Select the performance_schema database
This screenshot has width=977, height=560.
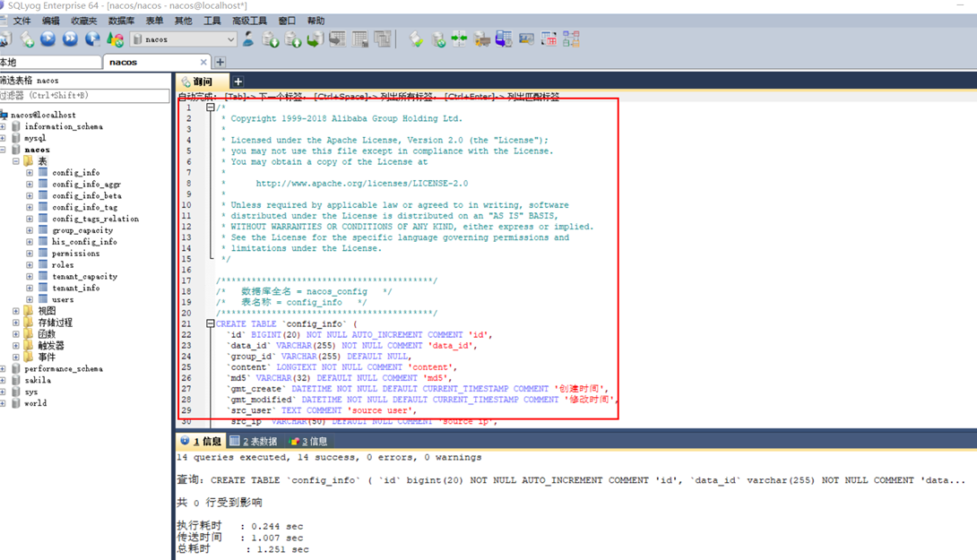coord(64,369)
